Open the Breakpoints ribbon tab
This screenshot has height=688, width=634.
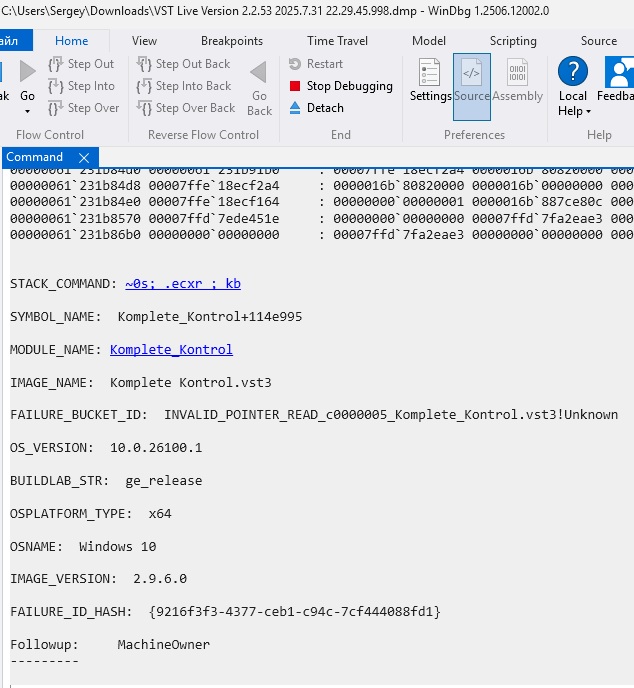(232, 41)
